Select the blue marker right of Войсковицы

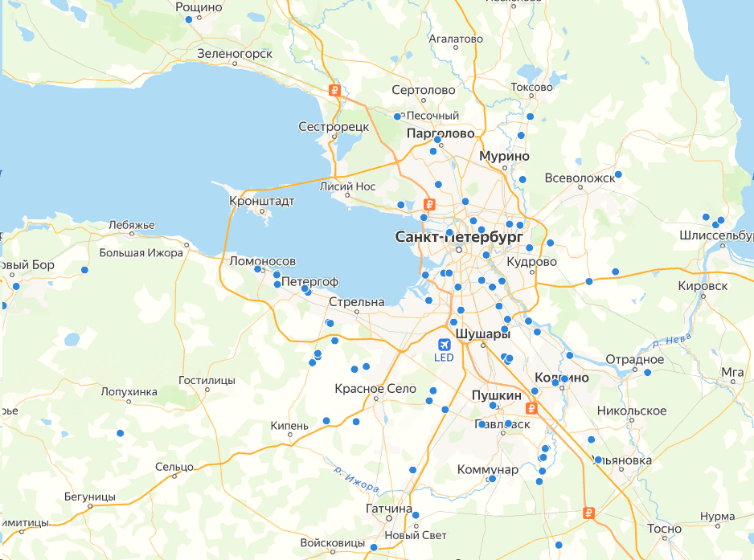374,547
